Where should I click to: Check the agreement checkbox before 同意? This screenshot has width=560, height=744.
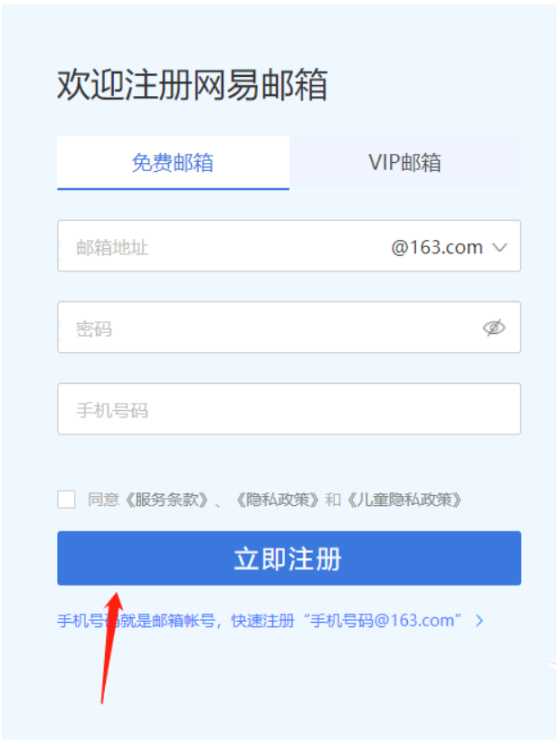[x=66, y=500]
